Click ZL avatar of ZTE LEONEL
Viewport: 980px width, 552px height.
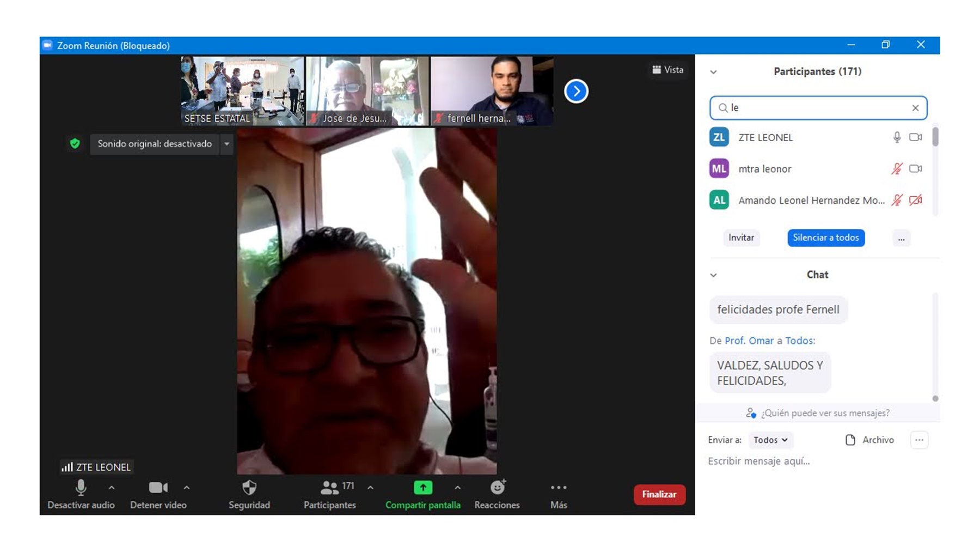719,137
